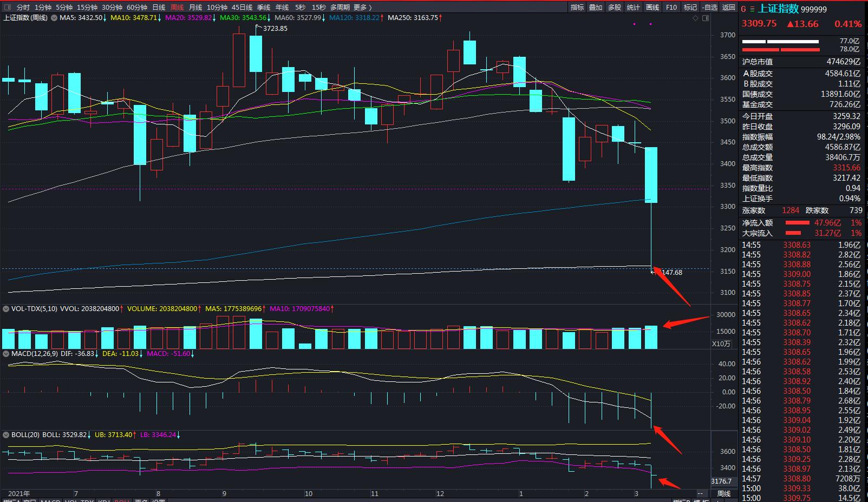This screenshot has width=868, height=502.
Task: Select the 15秒 period tab
Action: click(318, 7)
